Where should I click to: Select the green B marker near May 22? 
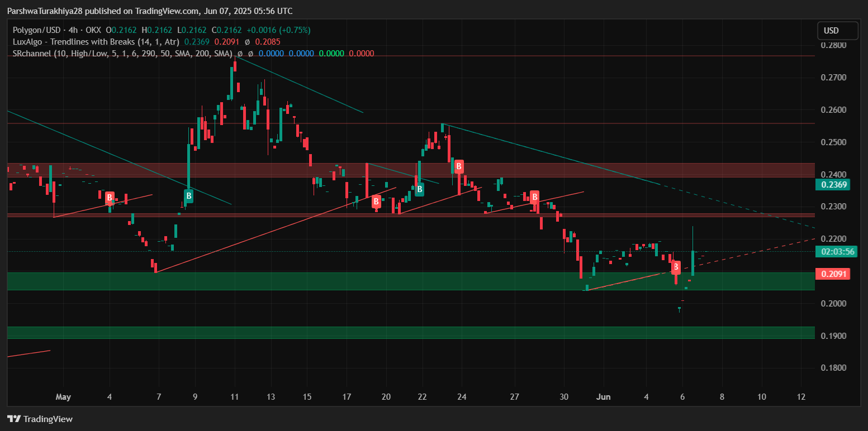[419, 190]
